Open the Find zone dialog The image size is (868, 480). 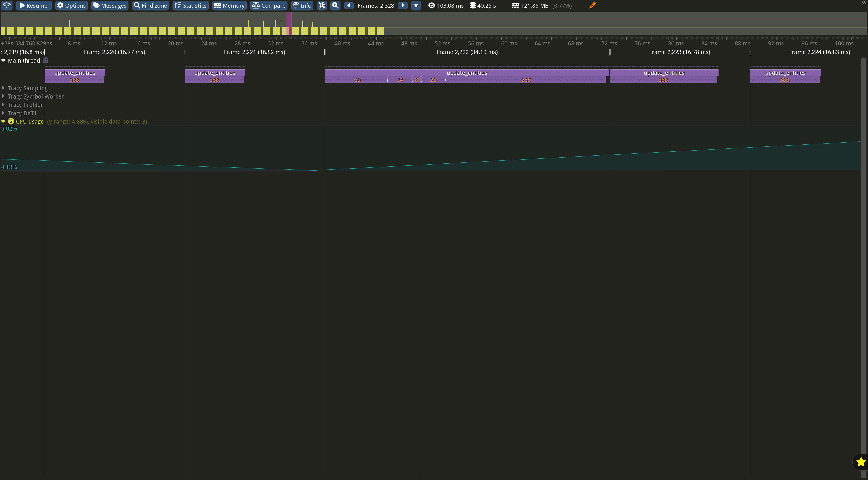coord(150,5)
